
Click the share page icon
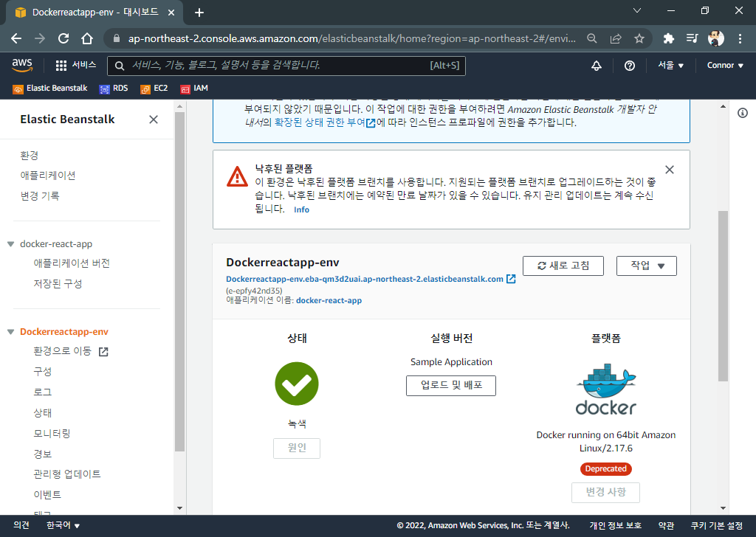coord(616,38)
